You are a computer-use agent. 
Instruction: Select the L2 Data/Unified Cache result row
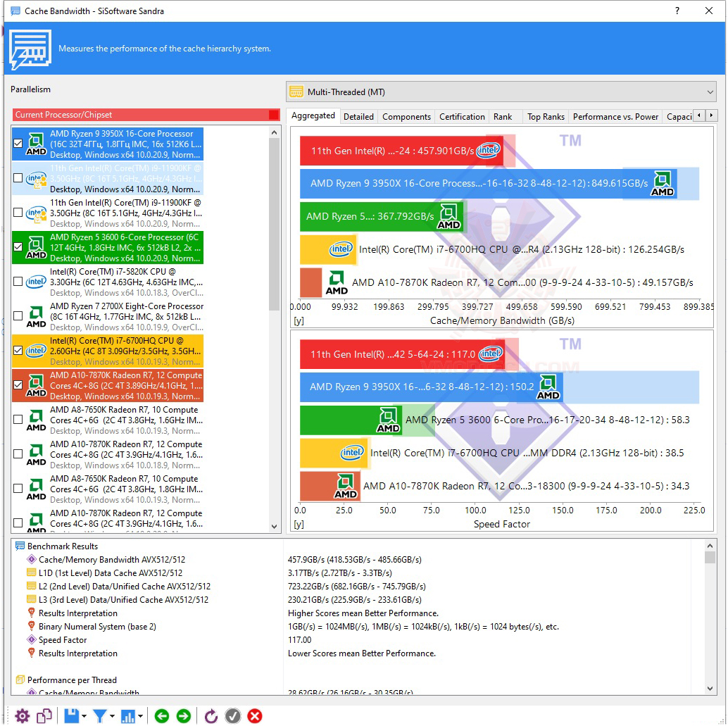point(125,586)
